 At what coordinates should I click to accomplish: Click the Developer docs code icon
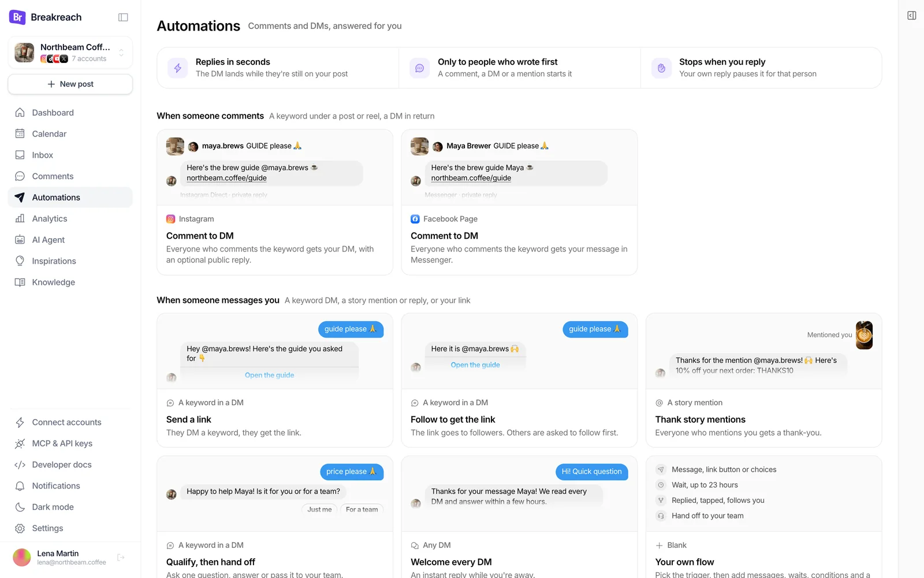(20, 465)
